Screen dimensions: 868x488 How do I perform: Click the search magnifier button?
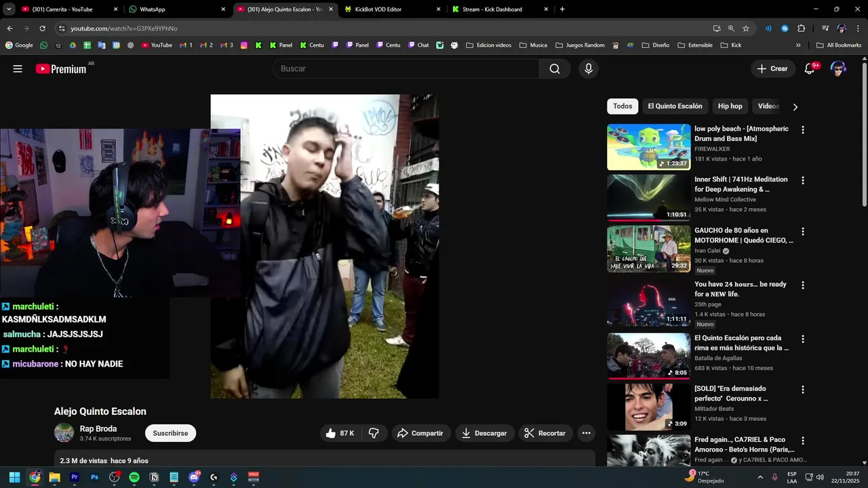tap(555, 68)
